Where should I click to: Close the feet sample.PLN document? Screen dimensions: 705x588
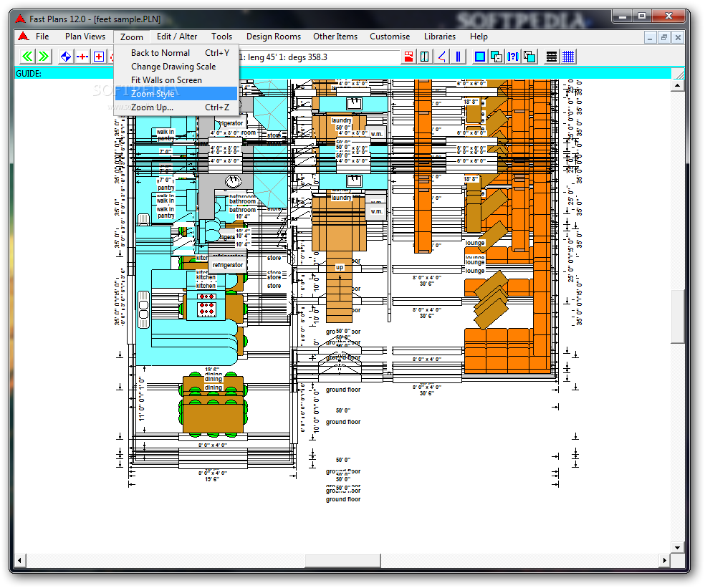pyautogui.click(x=678, y=37)
